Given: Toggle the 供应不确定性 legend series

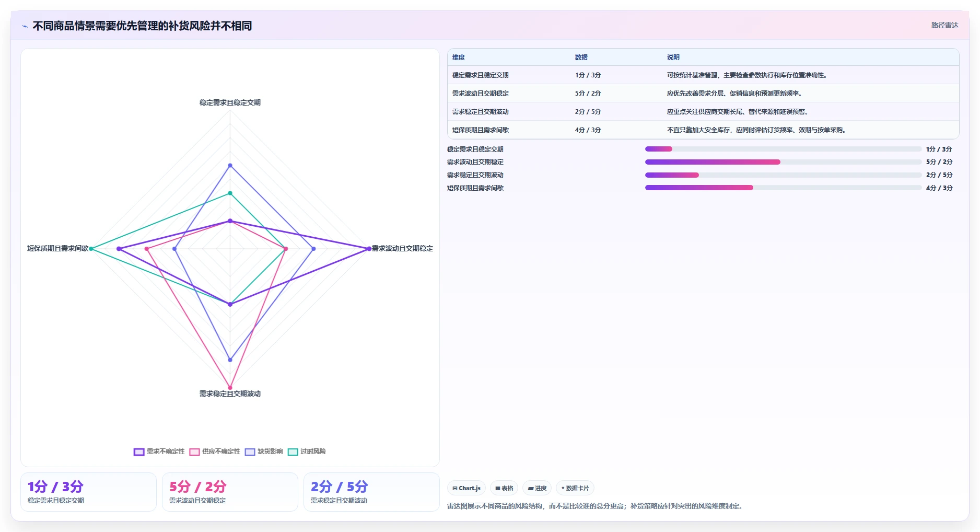Looking at the screenshot, I should click(x=215, y=452).
